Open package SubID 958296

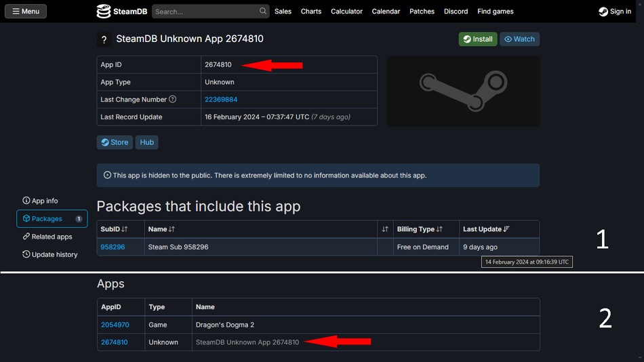coord(113,247)
